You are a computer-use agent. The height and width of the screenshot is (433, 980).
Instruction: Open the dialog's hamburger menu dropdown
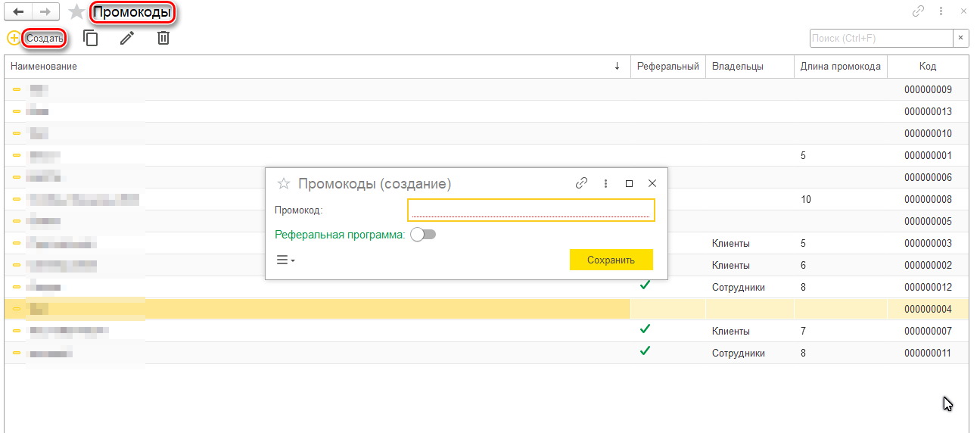click(285, 260)
